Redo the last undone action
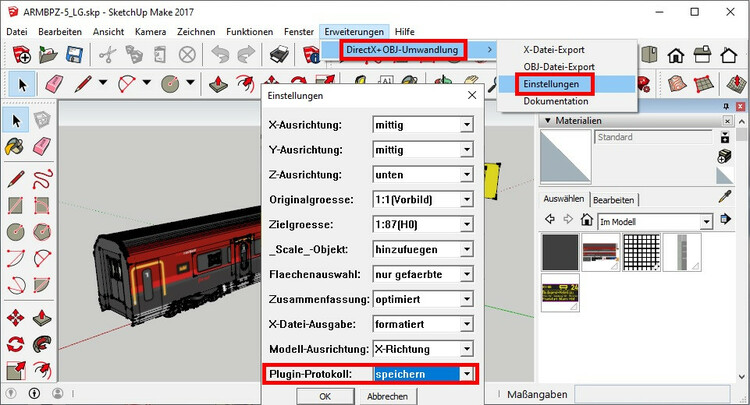Viewport: 750px width, 405px height. (246, 55)
